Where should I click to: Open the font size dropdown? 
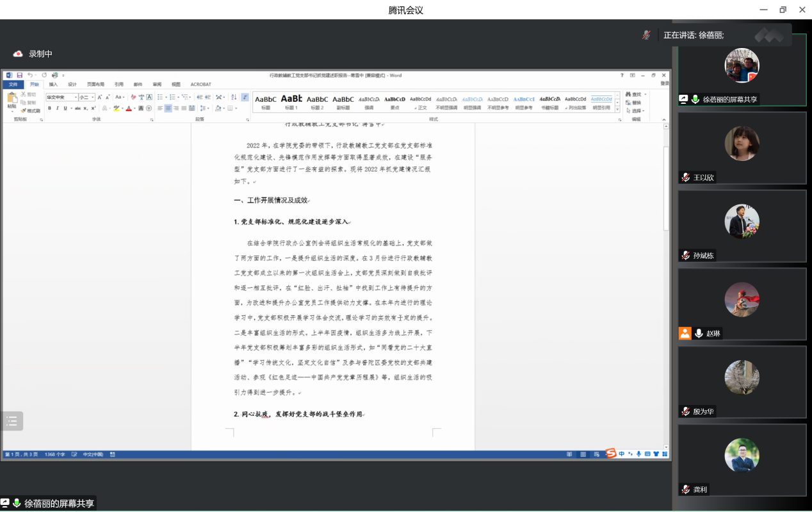coord(86,97)
